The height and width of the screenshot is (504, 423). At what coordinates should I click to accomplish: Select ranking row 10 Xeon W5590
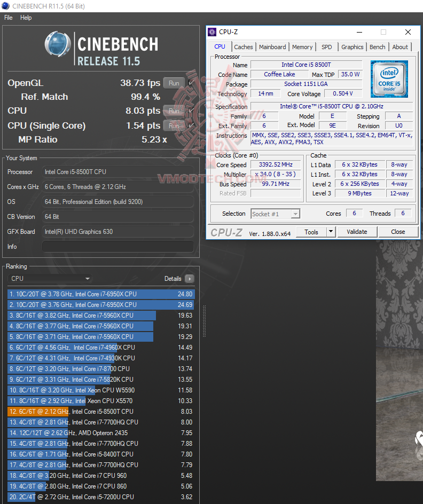101,390
